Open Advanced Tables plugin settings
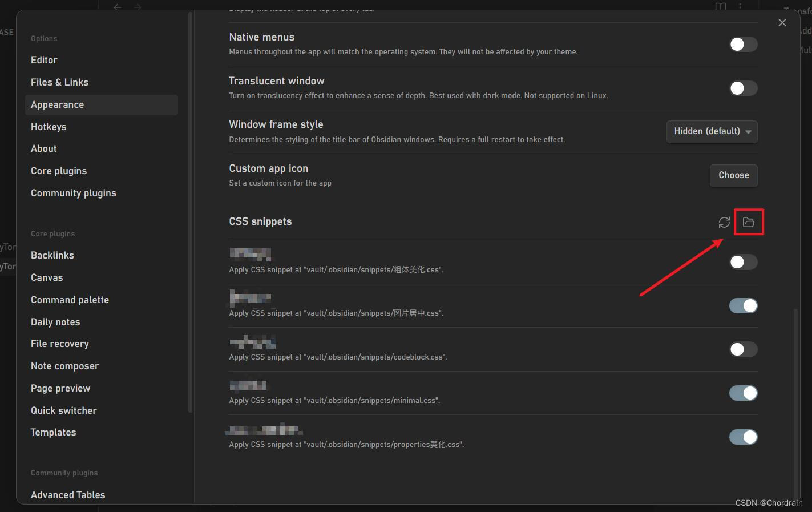 (67, 494)
